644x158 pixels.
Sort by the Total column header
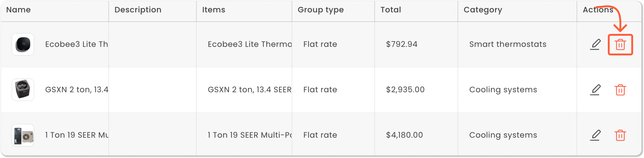390,10
